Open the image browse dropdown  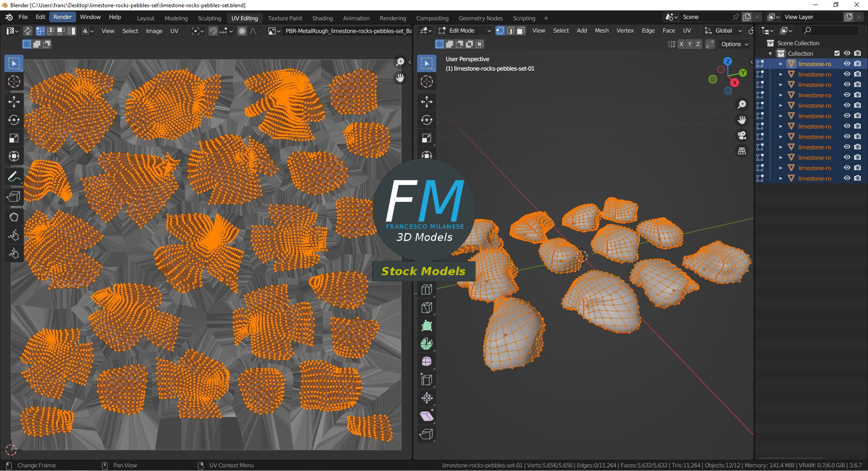tap(274, 31)
